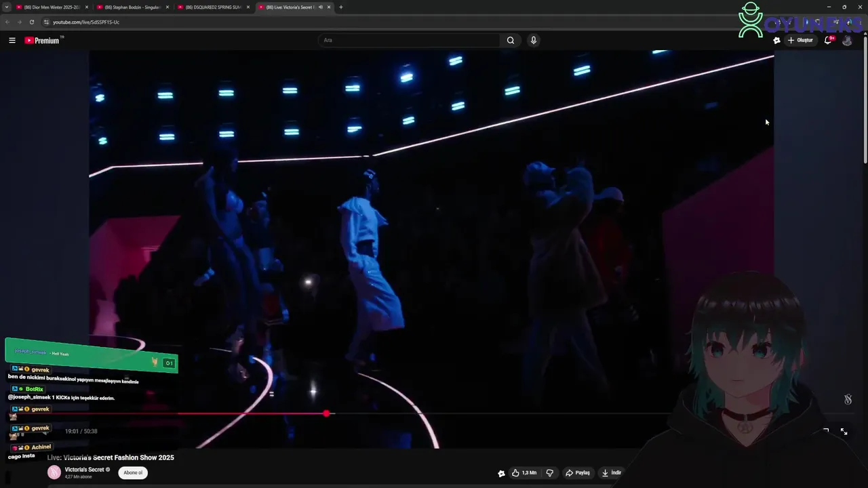Subscribe with the Abone ol button
Screen dimensions: 868x488
(133, 472)
